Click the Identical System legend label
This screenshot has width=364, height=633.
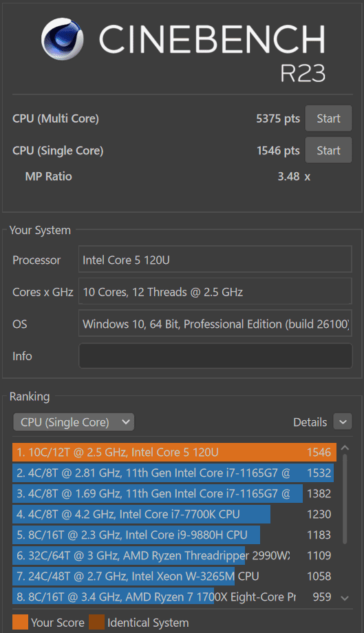pyautogui.click(x=148, y=623)
